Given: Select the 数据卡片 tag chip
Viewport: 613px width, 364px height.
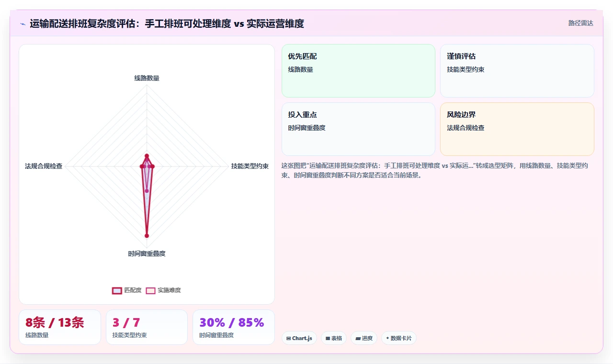Looking at the screenshot, I should 399,338.
